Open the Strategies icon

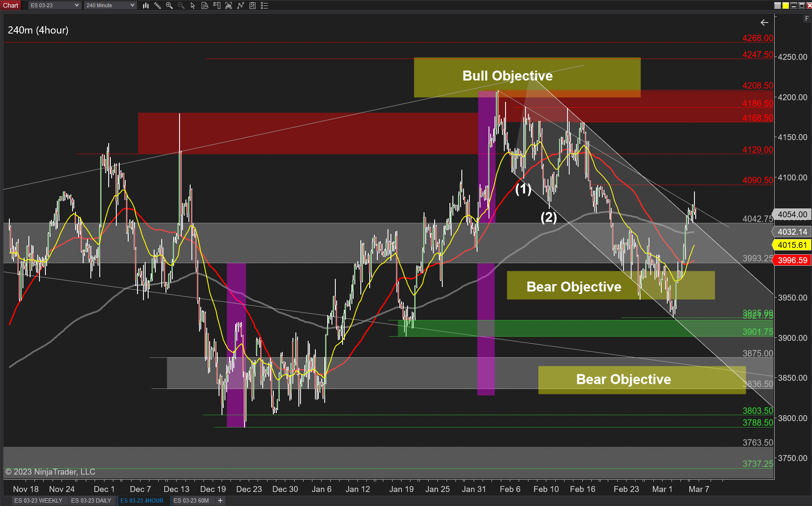[x=241, y=6]
